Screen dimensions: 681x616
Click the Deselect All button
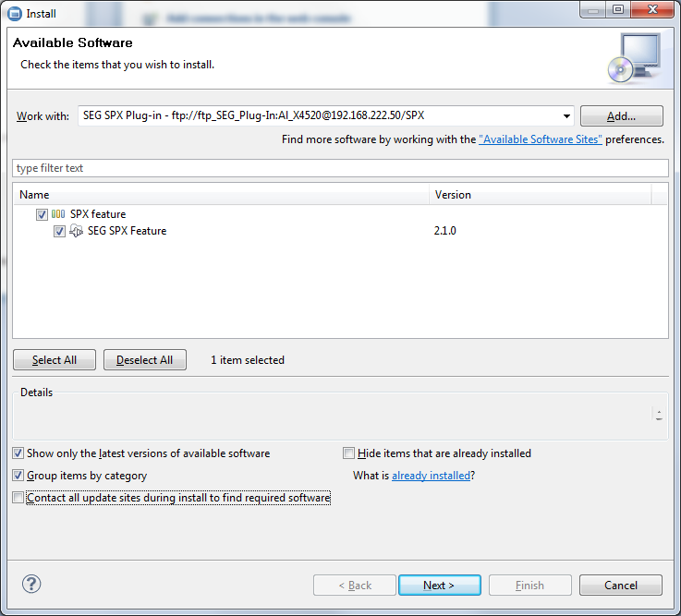pos(145,360)
